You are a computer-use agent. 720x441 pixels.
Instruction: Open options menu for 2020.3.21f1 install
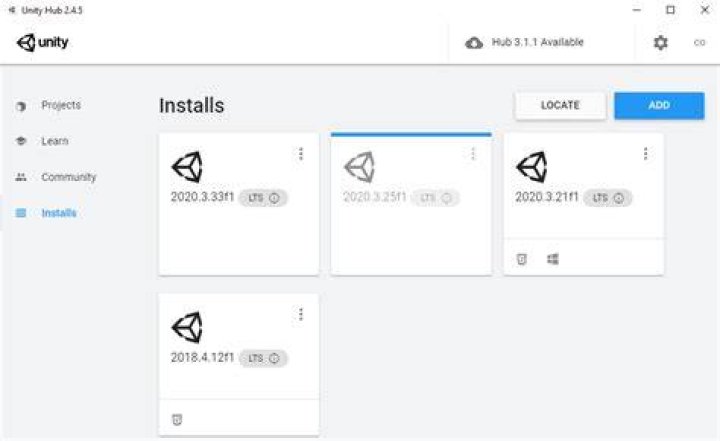646,154
